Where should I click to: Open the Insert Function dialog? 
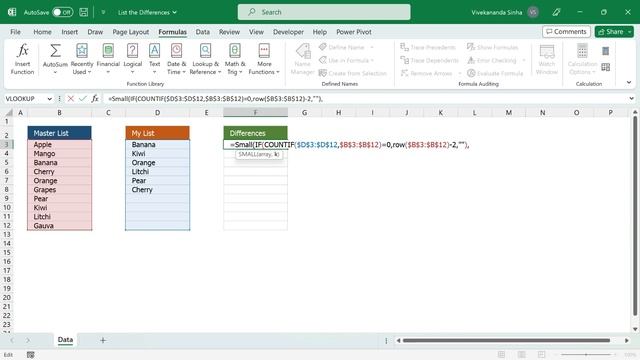22,60
